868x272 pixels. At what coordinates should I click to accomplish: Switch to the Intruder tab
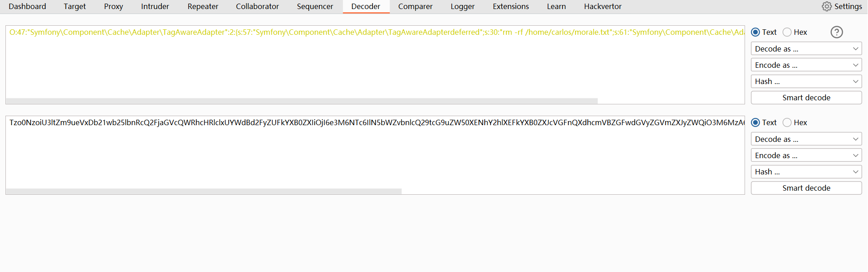pos(155,6)
